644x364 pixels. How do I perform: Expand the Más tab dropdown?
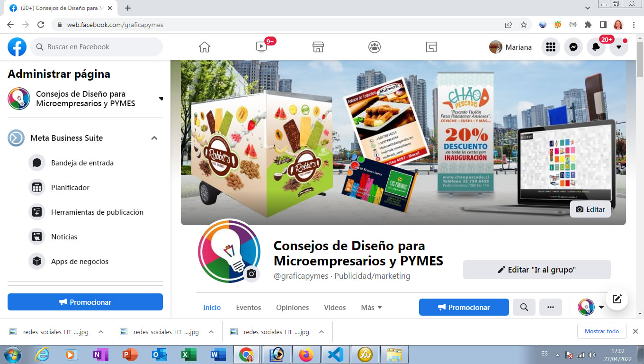click(371, 307)
